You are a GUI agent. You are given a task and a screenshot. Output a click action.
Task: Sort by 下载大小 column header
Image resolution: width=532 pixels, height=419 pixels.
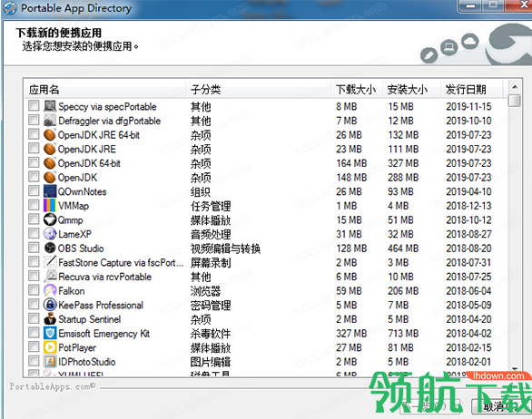click(357, 90)
